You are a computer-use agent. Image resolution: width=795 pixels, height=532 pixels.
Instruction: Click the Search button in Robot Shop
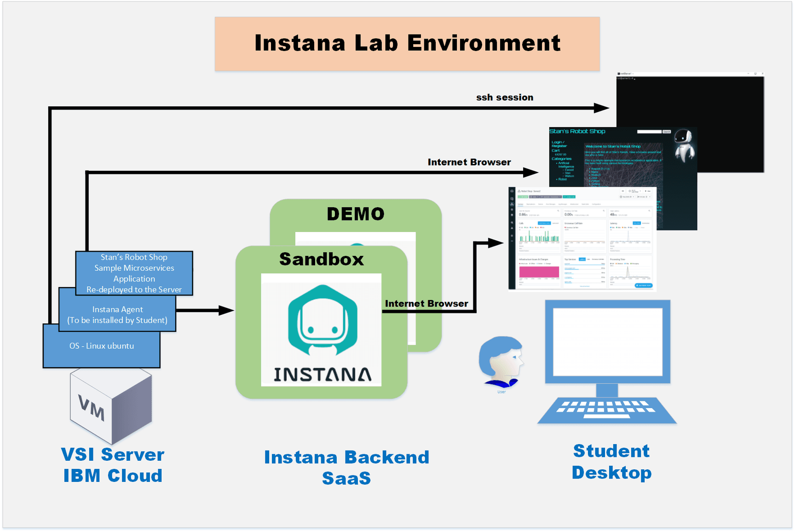pos(666,132)
